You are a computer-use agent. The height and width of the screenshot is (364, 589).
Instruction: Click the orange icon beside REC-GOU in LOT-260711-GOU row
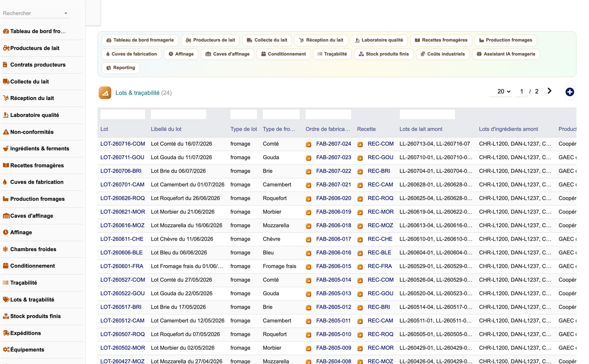click(360, 158)
